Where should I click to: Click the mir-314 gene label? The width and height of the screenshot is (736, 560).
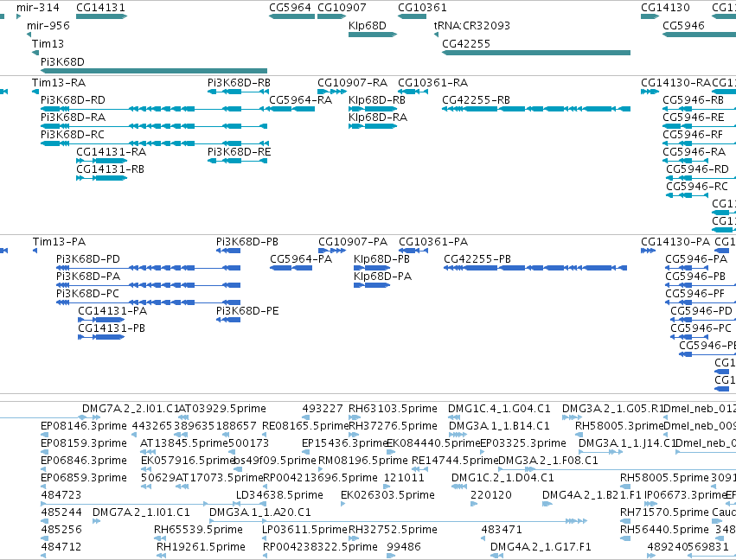coord(37,8)
